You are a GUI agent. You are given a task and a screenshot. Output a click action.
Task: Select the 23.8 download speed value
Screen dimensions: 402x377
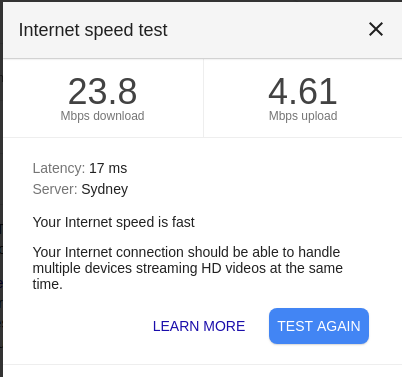point(102,91)
